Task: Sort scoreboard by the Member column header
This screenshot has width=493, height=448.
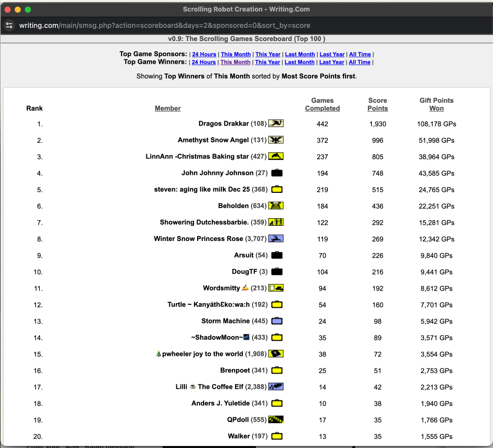Action: pos(168,108)
